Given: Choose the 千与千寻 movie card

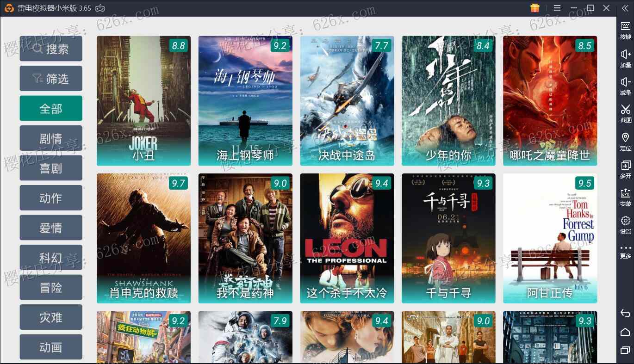Looking at the screenshot, I should (x=448, y=238).
